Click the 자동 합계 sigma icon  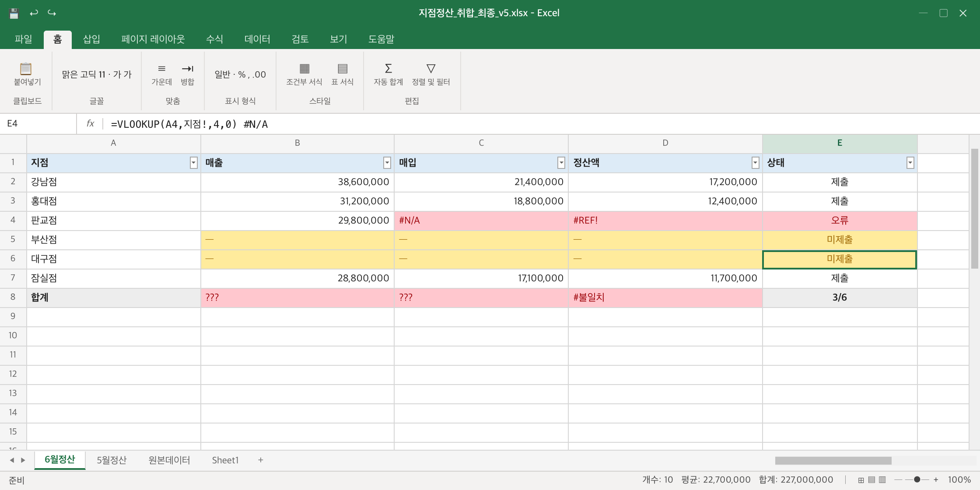pyautogui.click(x=388, y=69)
